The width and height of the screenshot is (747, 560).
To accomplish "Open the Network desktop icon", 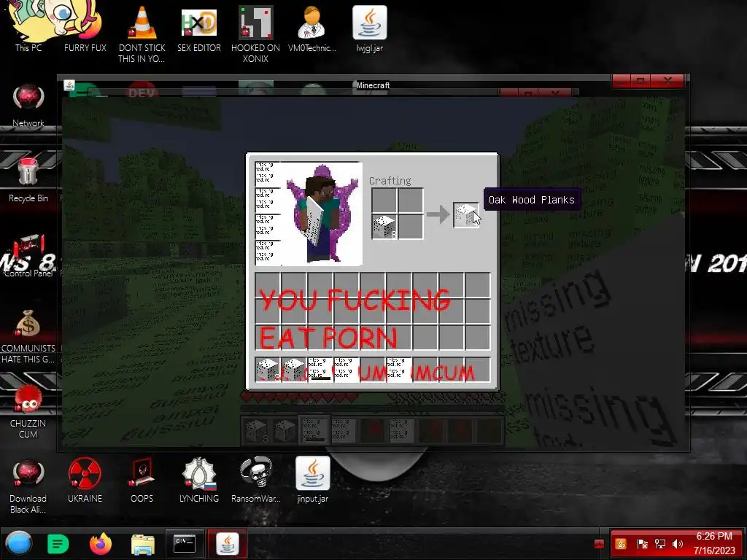I will (28, 106).
